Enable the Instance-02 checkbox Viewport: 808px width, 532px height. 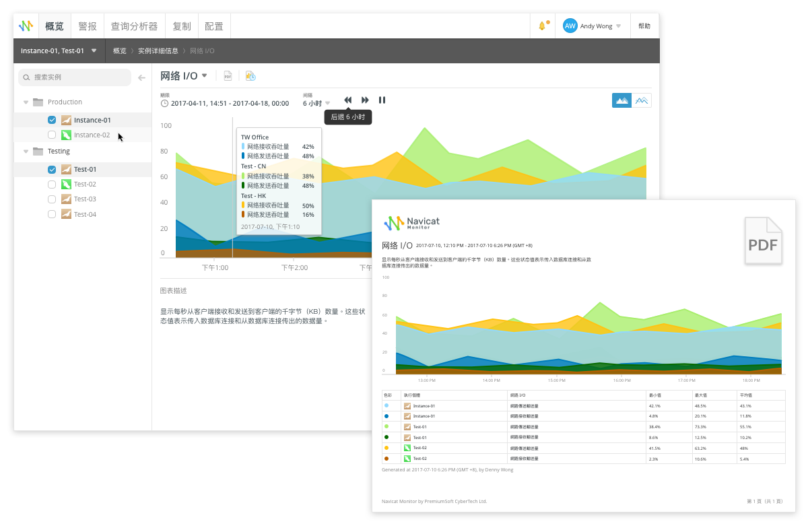pos(52,135)
